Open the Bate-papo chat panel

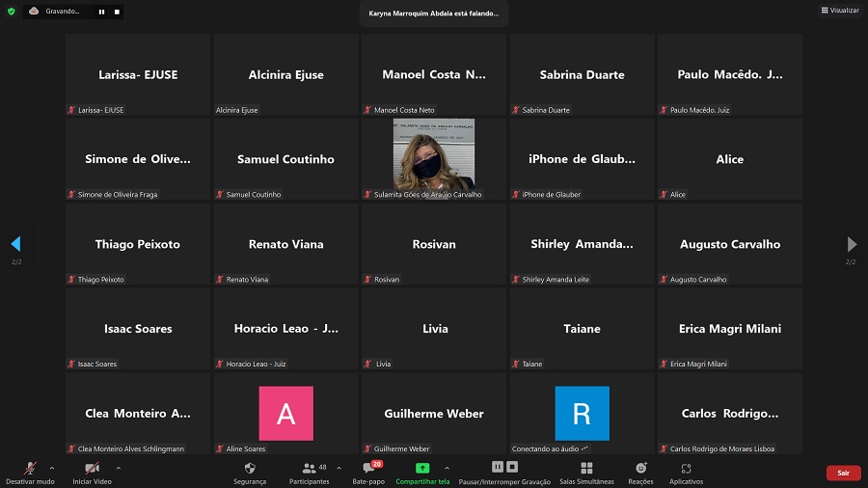[368, 473]
